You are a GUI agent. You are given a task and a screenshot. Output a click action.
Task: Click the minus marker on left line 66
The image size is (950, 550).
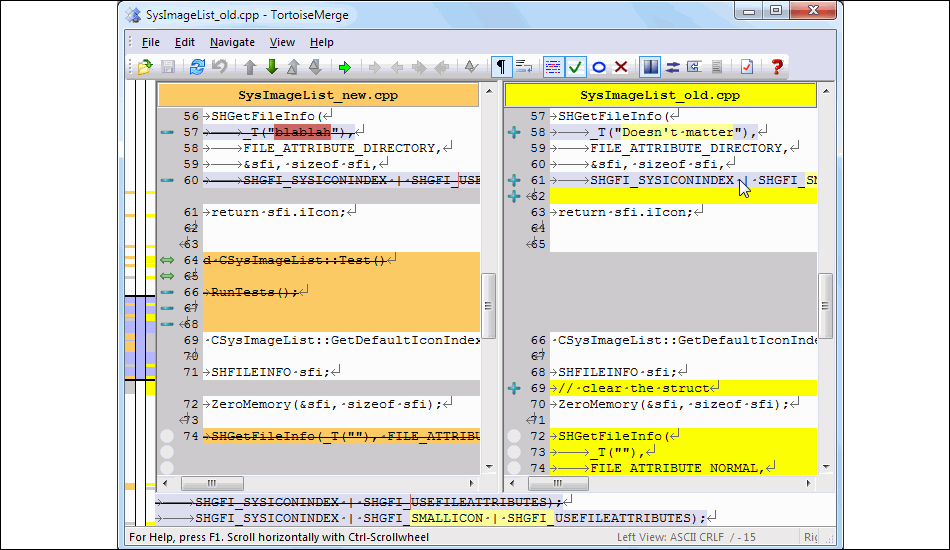click(167, 292)
